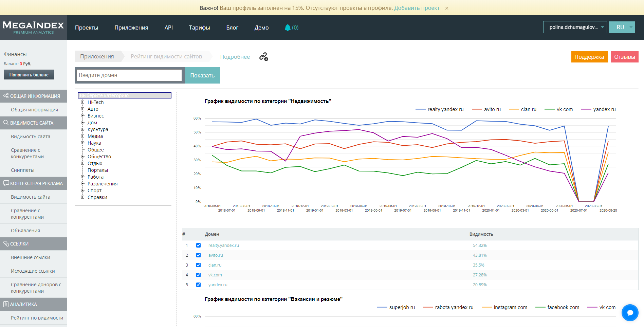Click share icon in Общая информация header
The height and width of the screenshot is (327, 644).
pos(6,96)
